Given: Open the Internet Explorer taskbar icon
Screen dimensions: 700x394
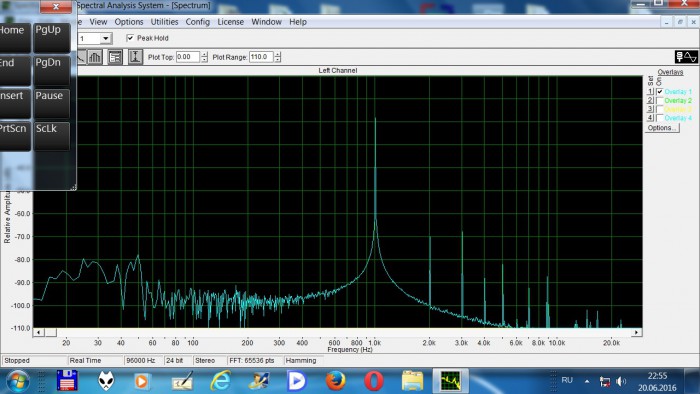Looking at the screenshot, I should point(221,382).
